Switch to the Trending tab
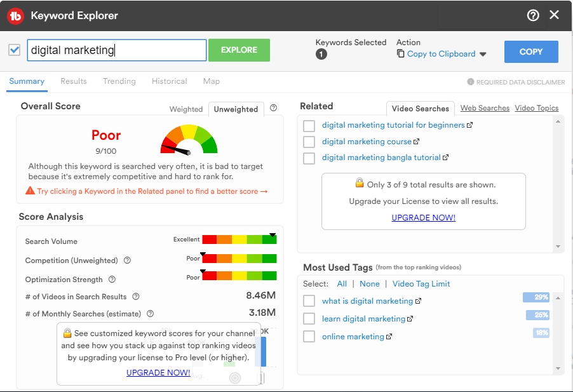 pos(119,81)
